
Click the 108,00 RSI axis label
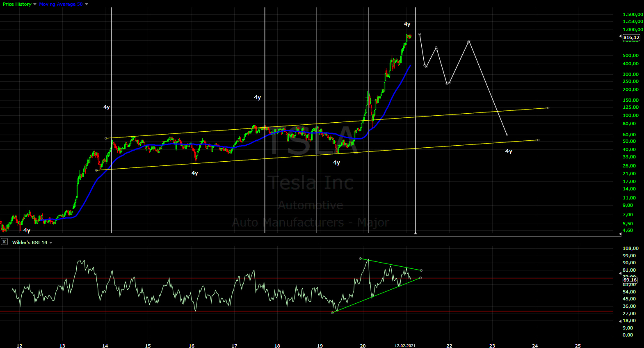coord(630,248)
